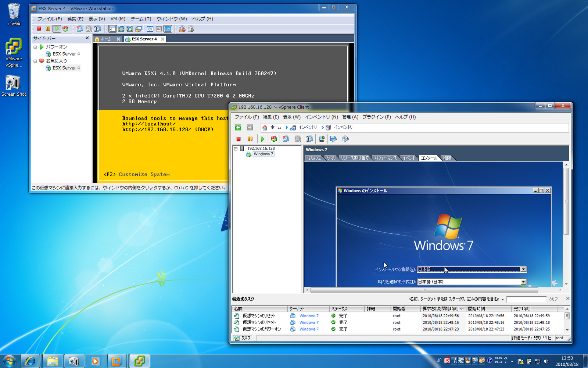
Task: Toggle the sidebar view icon in the Workstation toolbar
Action: click(x=112, y=29)
